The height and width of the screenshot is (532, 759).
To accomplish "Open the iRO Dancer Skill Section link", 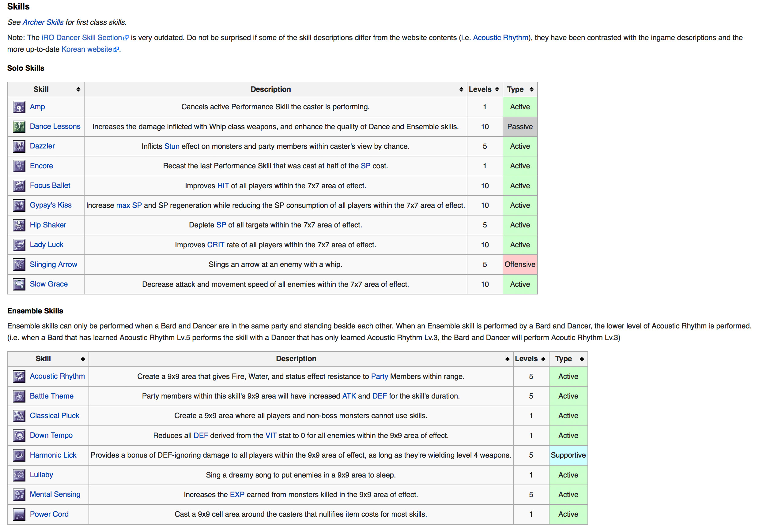I will pos(82,38).
